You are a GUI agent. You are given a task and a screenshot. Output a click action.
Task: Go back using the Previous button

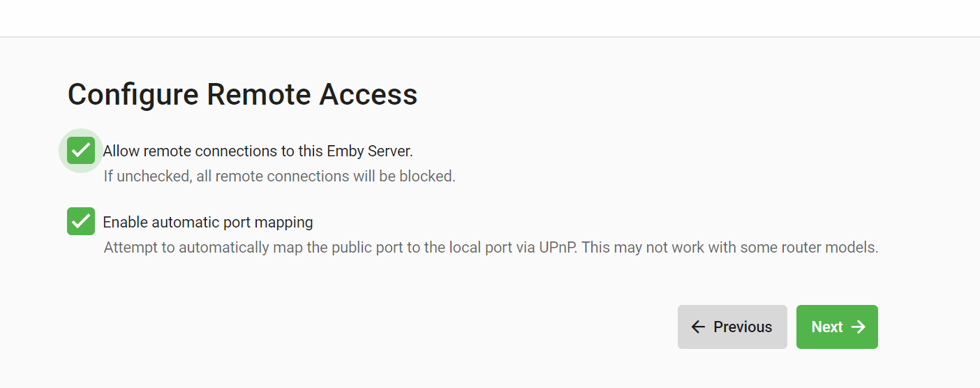tap(732, 327)
